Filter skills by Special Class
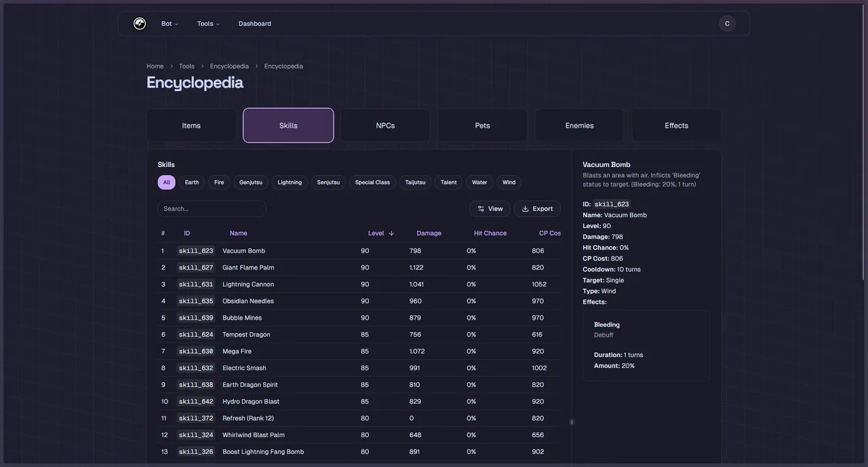The height and width of the screenshot is (467, 868). click(x=372, y=183)
